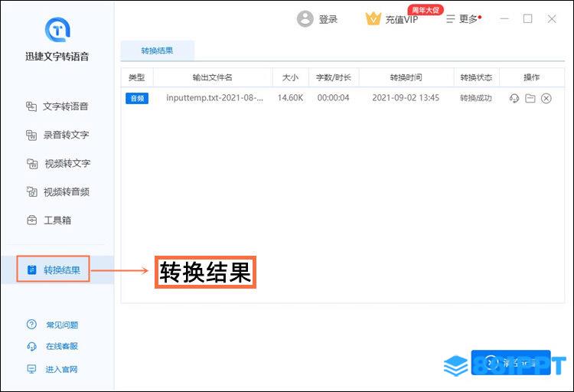
Task: Select file inputtemp.txt-2021-08-... in the list
Action: click(214, 98)
